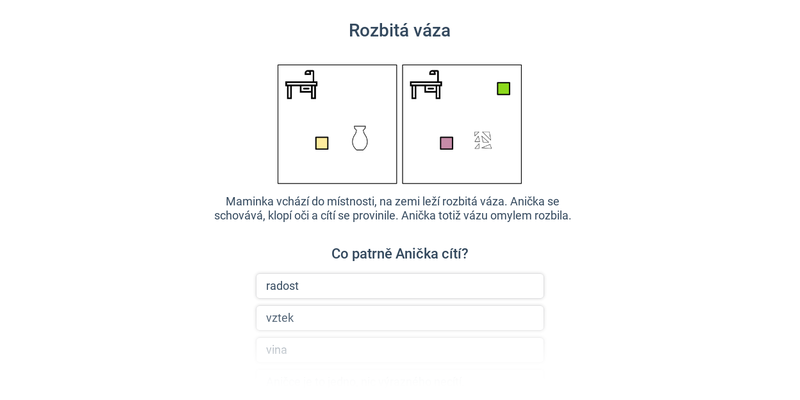
Task: Click the desk icon in the right scene
Action: (x=426, y=89)
